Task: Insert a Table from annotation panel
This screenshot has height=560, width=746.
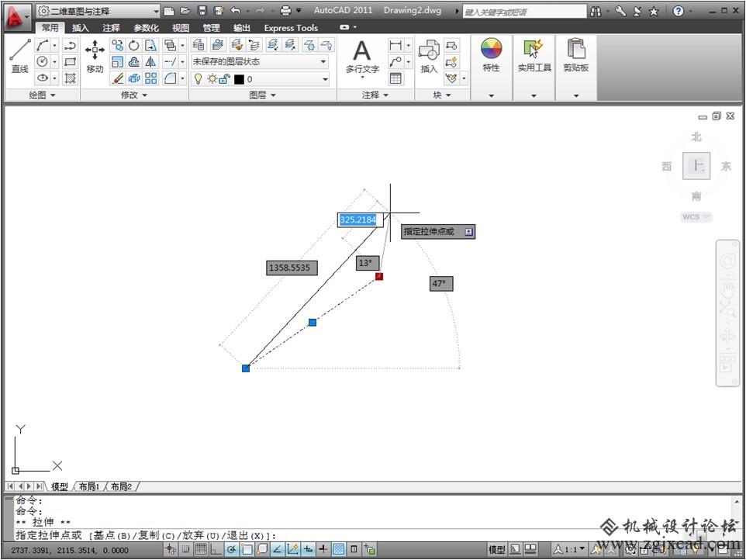Action: (395, 78)
